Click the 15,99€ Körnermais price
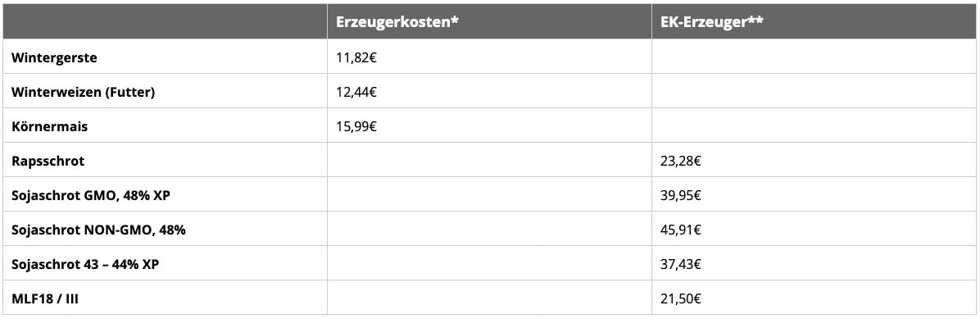This screenshot has width=980, height=319. coord(356,126)
